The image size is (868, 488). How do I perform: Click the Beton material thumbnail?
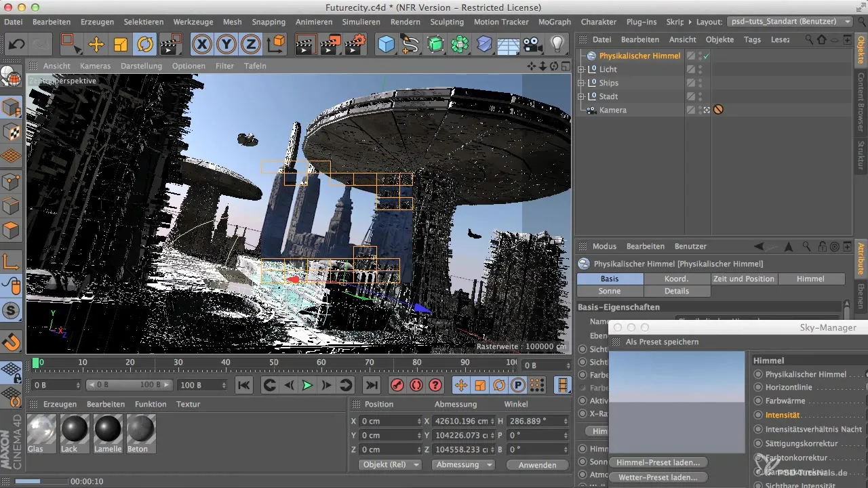141,429
